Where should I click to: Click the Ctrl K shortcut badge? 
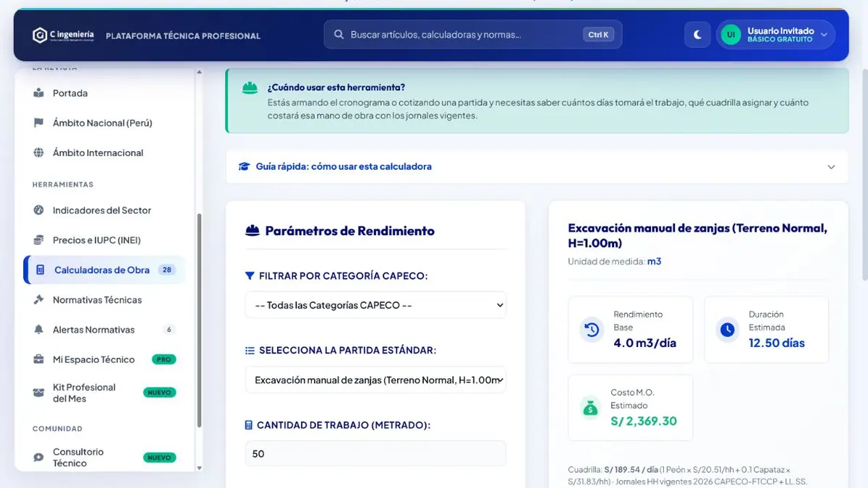[598, 35]
